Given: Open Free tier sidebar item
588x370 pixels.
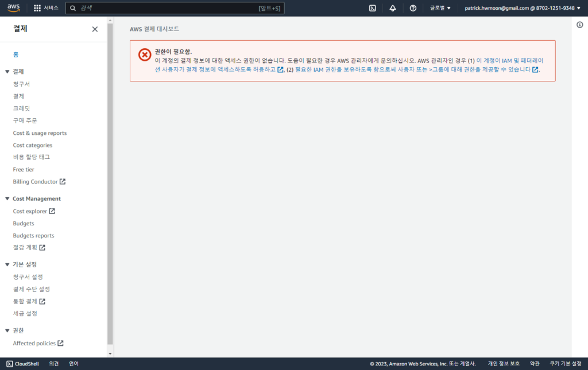Looking at the screenshot, I should click(x=23, y=170).
